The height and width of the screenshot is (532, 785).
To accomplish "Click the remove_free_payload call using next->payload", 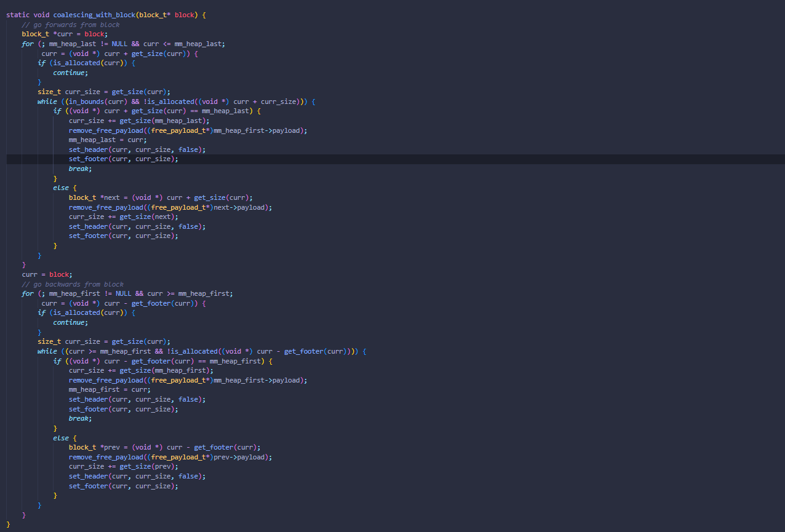I will [x=170, y=207].
